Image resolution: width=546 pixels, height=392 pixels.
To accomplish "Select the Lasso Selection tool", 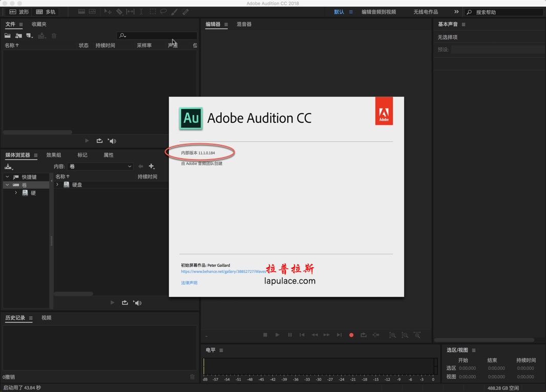I will 163,12.
